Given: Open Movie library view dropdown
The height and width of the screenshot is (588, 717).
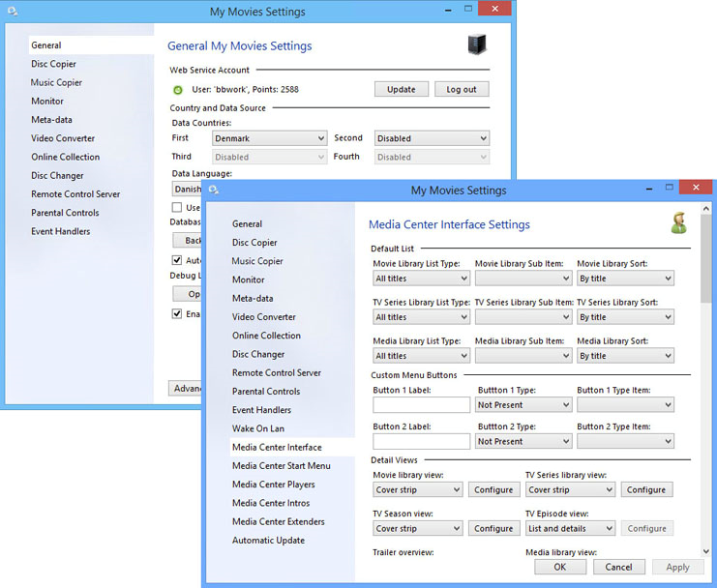Looking at the screenshot, I should pyautogui.click(x=417, y=489).
